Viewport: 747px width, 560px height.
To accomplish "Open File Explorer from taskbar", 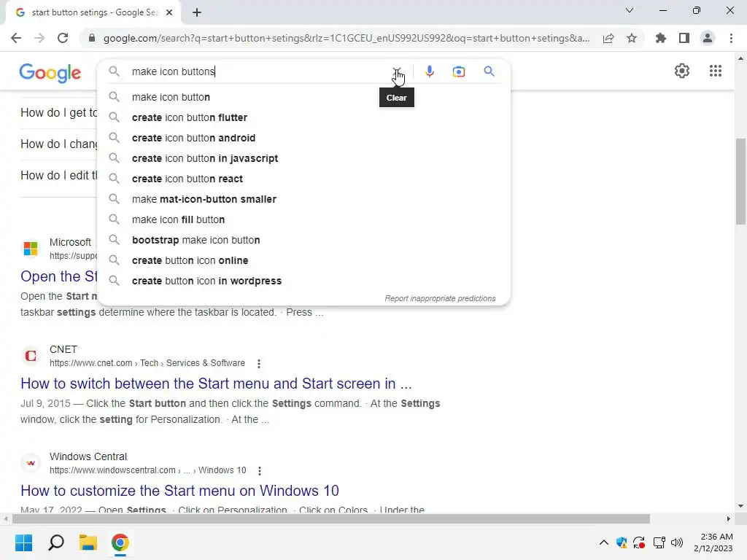I will 88,542.
